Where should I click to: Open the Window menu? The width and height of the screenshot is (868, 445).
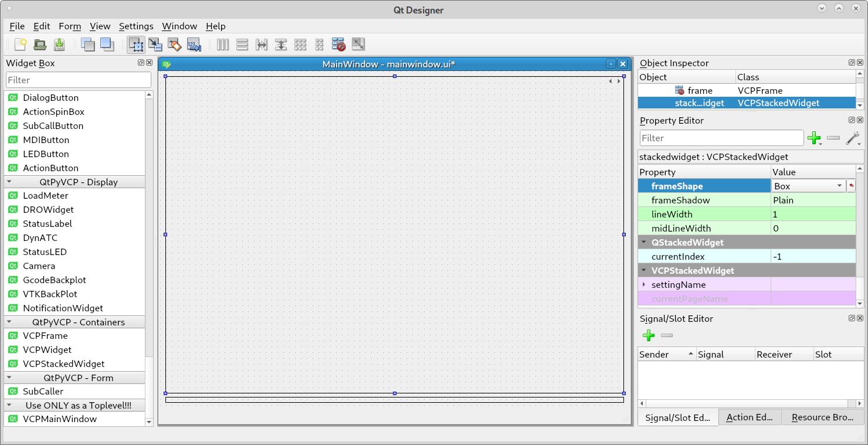point(179,26)
